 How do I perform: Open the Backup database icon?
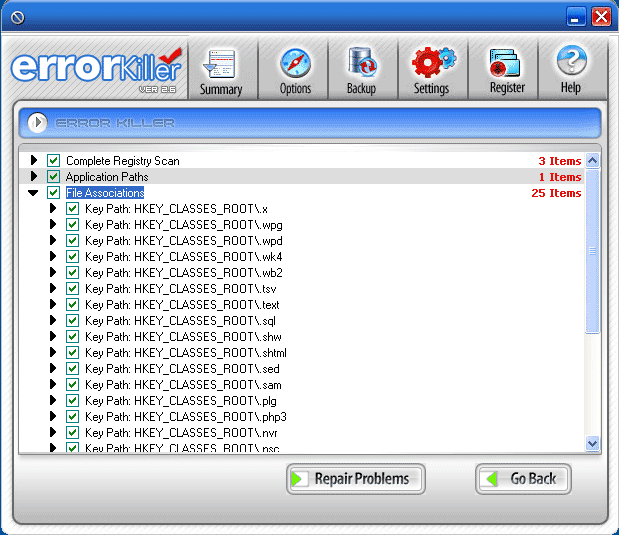point(361,64)
